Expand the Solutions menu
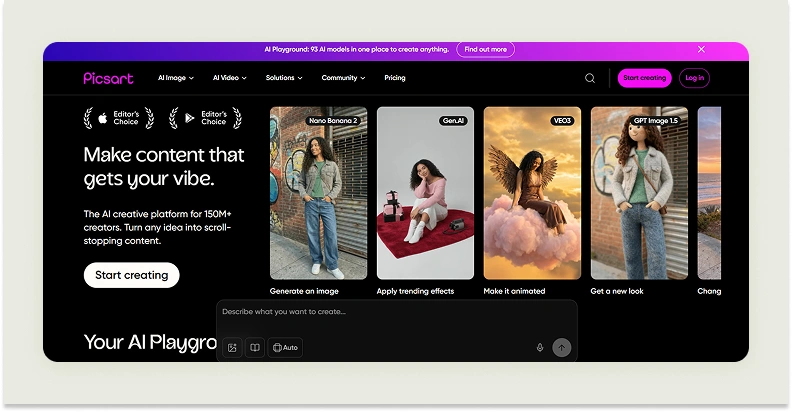This screenshot has width=792, height=412. pyautogui.click(x=284, y=78)
